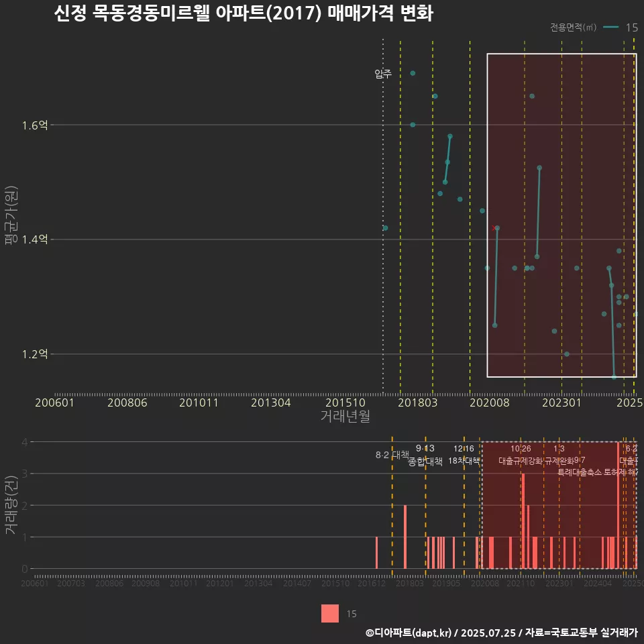The image size is (644, 644).
Task: Click the 특례대출축소 annotation
Action: (x=580, y=472)
